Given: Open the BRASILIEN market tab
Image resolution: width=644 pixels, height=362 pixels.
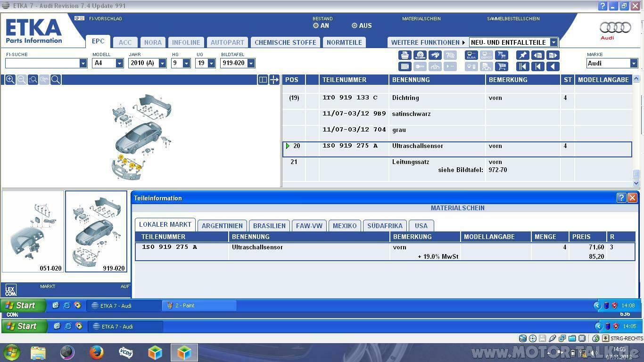Looking at the screenshot, I should click(269, 226).
